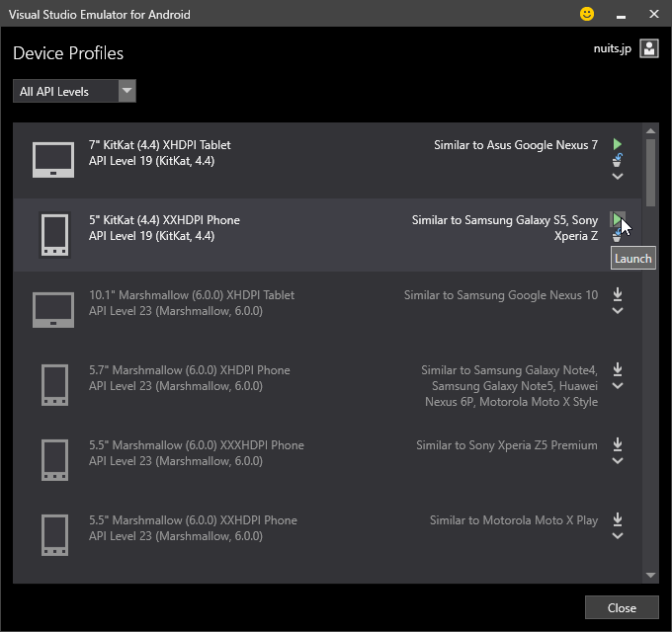Open the All API Levels dropdown
Viewport: 672px width, 632px height.
coord(74,91)
